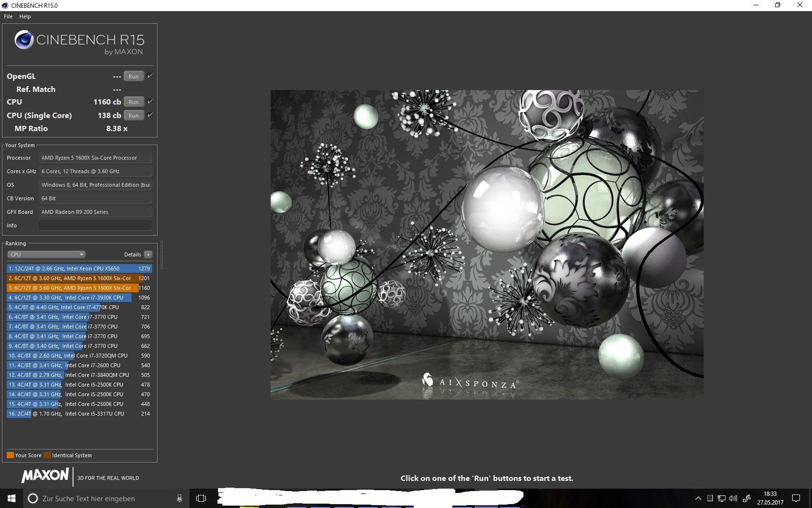Open the File menu

(8, 16)
